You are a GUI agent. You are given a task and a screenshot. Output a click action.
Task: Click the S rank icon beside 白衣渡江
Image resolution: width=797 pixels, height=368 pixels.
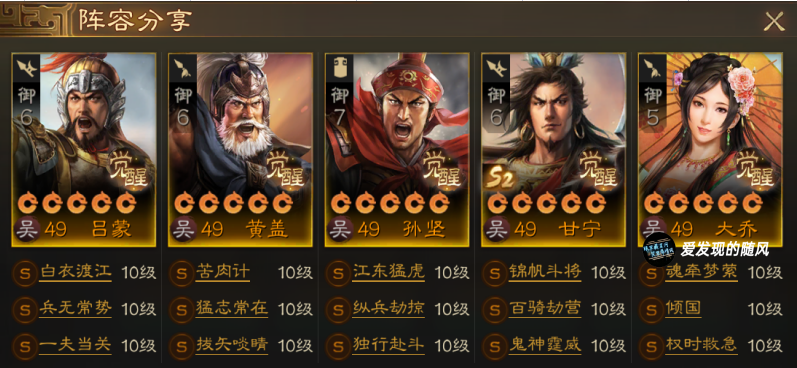pos(24,273)
